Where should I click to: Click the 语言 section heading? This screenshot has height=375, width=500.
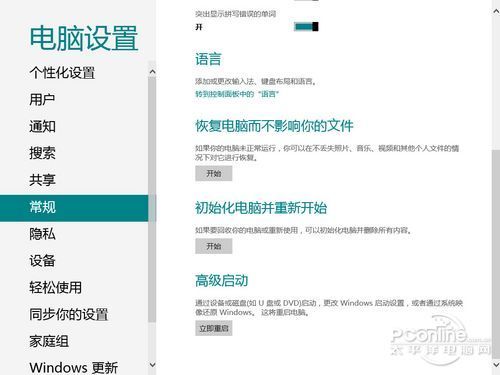click(x=208, y=59)
